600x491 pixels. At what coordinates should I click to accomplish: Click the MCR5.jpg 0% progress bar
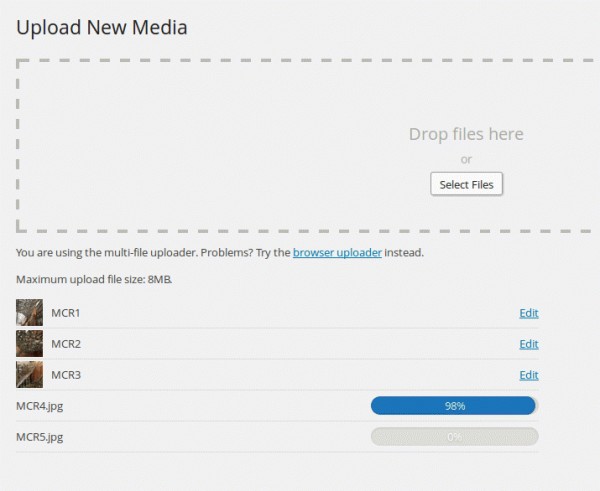pos(455,437)
